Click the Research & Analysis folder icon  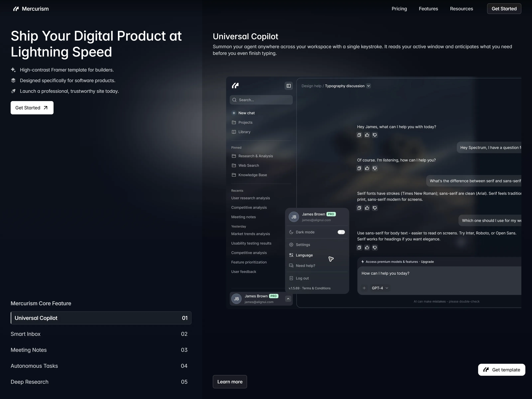click(234, 156)
